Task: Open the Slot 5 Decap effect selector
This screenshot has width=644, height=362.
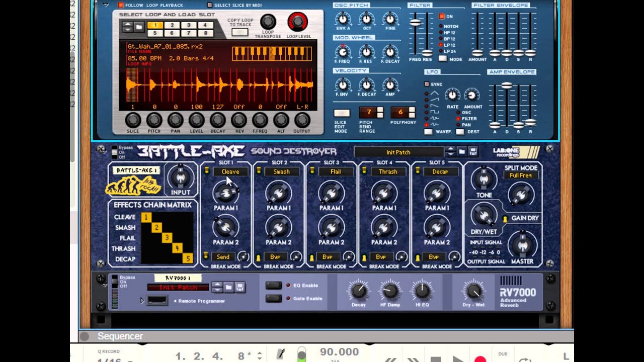Action: click(440, 171)
